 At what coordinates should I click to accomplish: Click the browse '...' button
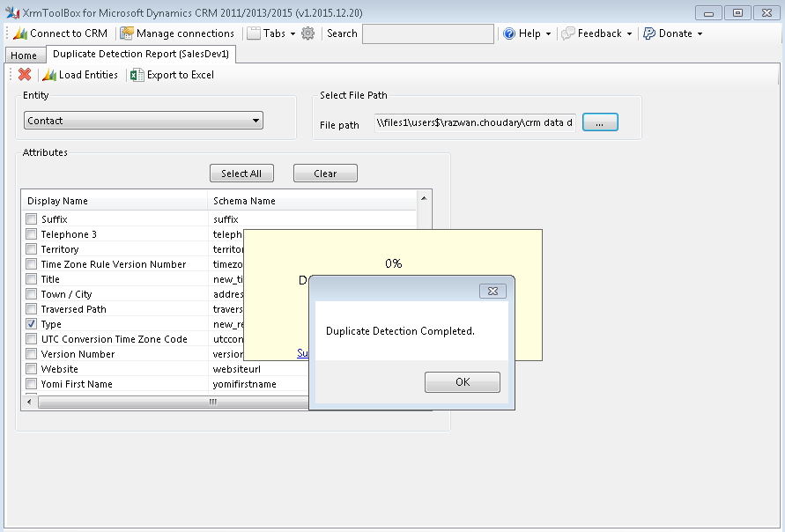tap(600, 122)
